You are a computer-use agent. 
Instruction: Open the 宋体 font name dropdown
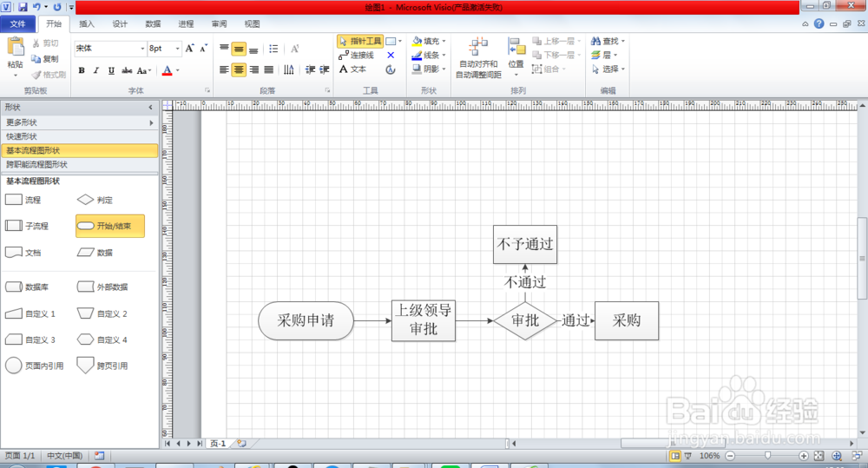(x=142, y=48)
